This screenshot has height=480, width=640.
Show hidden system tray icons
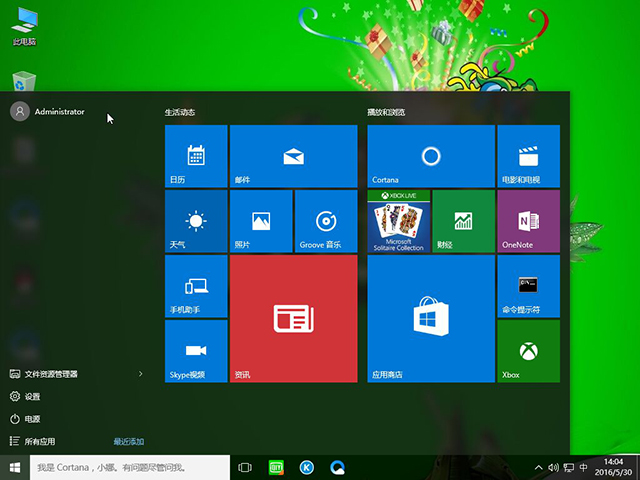539,467
